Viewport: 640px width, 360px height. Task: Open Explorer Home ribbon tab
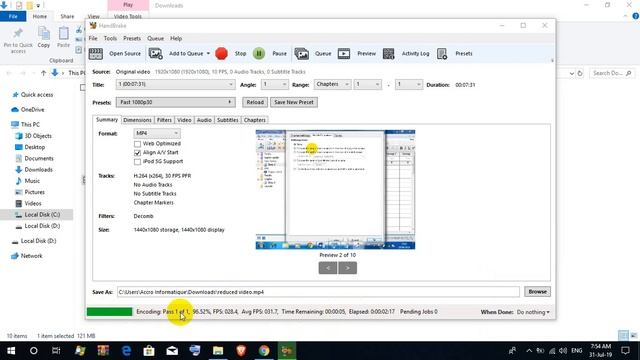pyautogui.click(x=40, y=17)
